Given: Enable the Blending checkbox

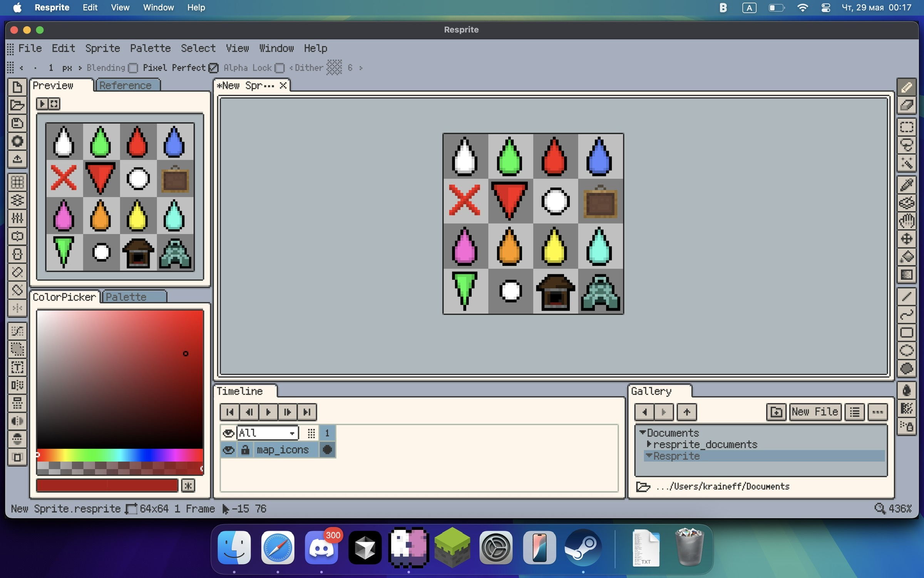Looking at the screenshot, I should point(133,68).
